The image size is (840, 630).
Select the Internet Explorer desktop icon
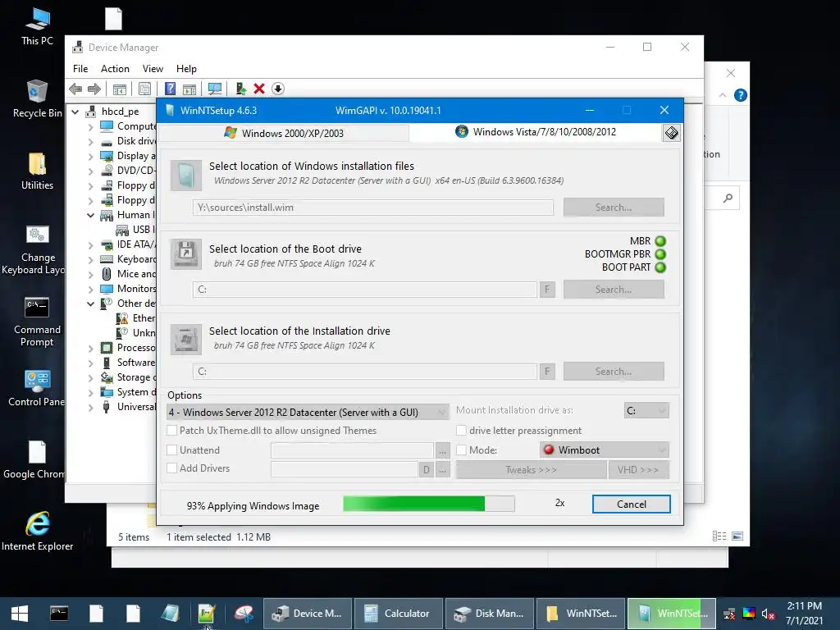[x=38, y=532]
